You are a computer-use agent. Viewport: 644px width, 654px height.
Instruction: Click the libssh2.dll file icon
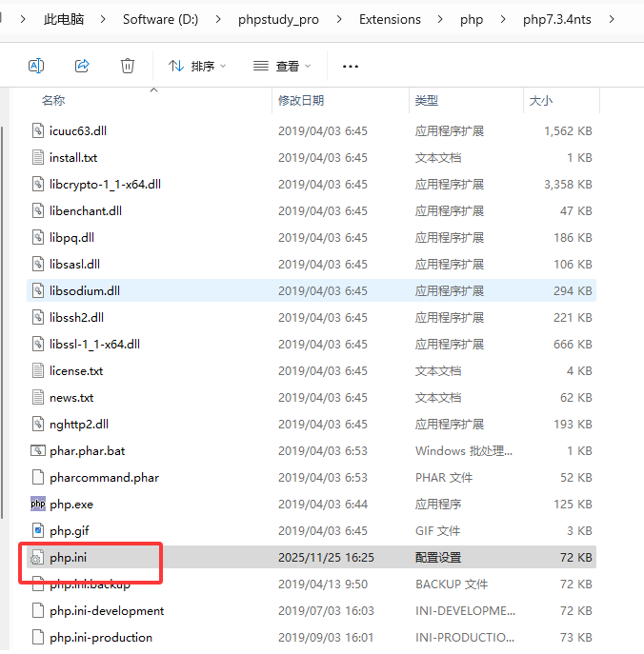click(38, 317)
